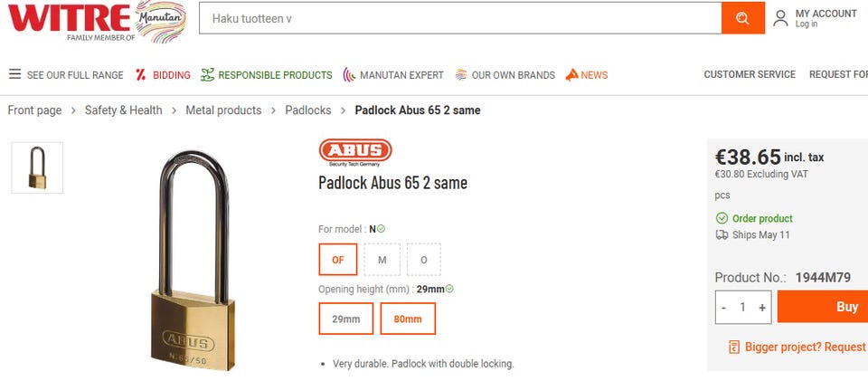
Task: Click the quantity field showing 1
Action: click(743, 308)
